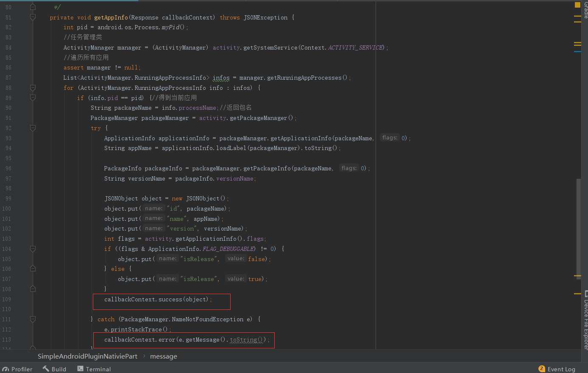Collapse the catch block fold at line 111
The height and width of the screenshot is (373, 588).
click(x=33, y=319)
